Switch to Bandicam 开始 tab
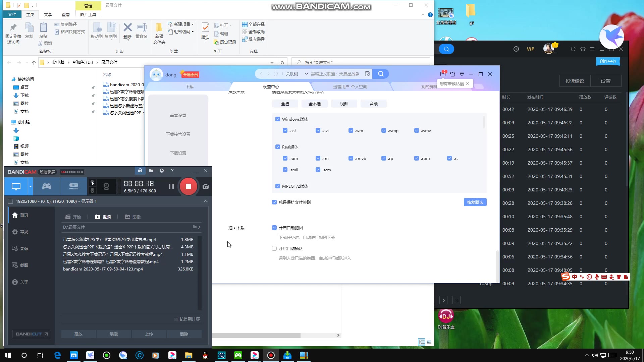The width and height of the screenshot is (644, 362). click(73, 217)
